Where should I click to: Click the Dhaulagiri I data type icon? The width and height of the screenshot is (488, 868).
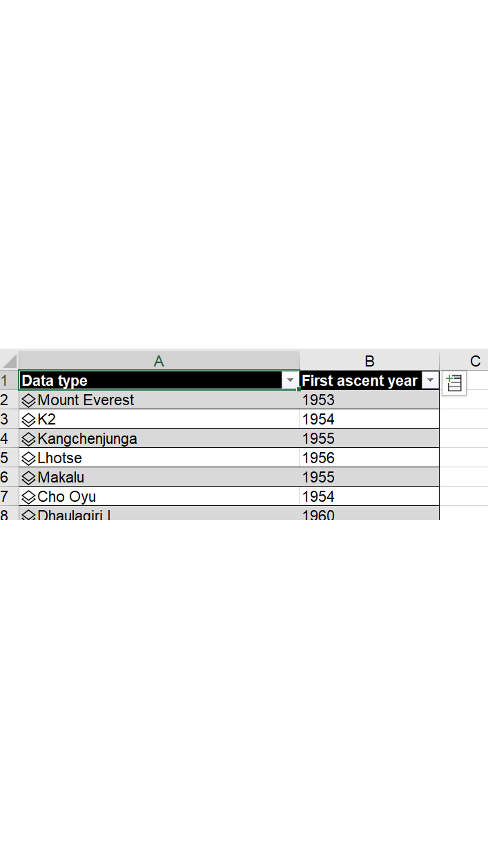coord(28,515)
